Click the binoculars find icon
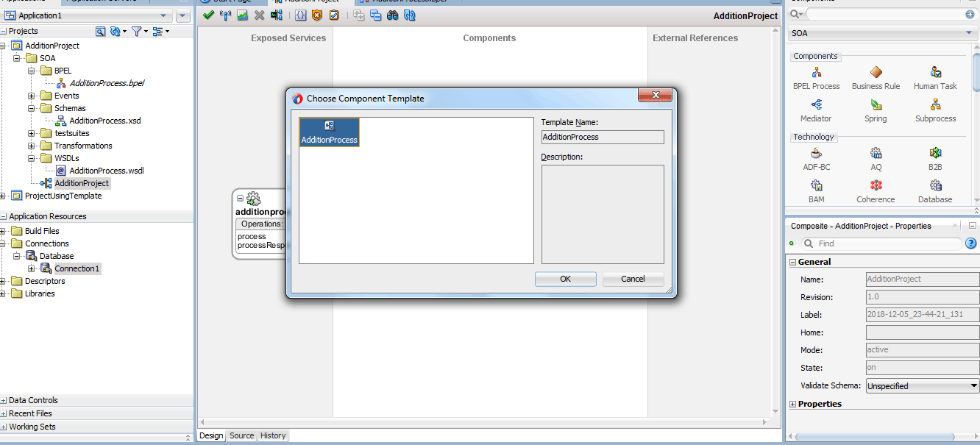Image resolution: width=980 pixels, height=445 pixels. (x=393, y=15)
